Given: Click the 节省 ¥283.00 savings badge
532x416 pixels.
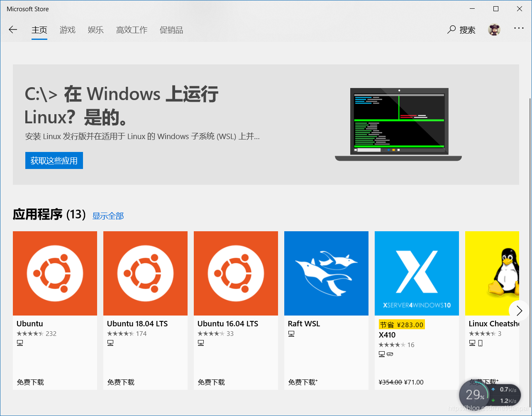Looking at the screenshot, I should pos(402,325).
